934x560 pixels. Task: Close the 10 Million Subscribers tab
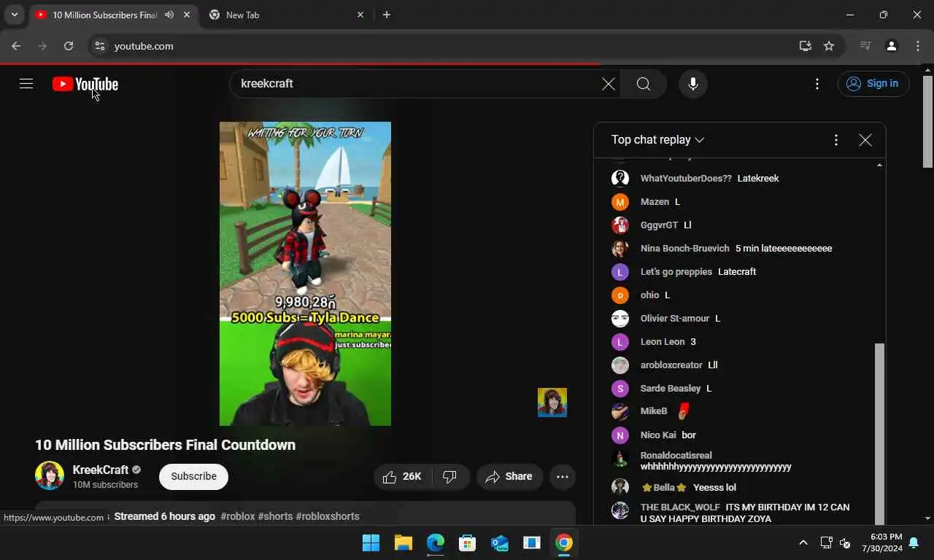click(188, 15)
